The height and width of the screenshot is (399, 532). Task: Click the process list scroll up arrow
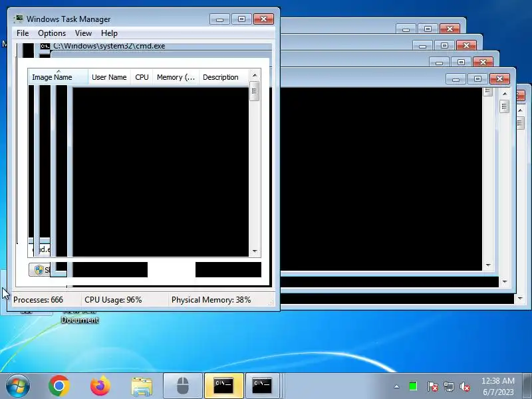pyautogui.click(x=255, y=75)
